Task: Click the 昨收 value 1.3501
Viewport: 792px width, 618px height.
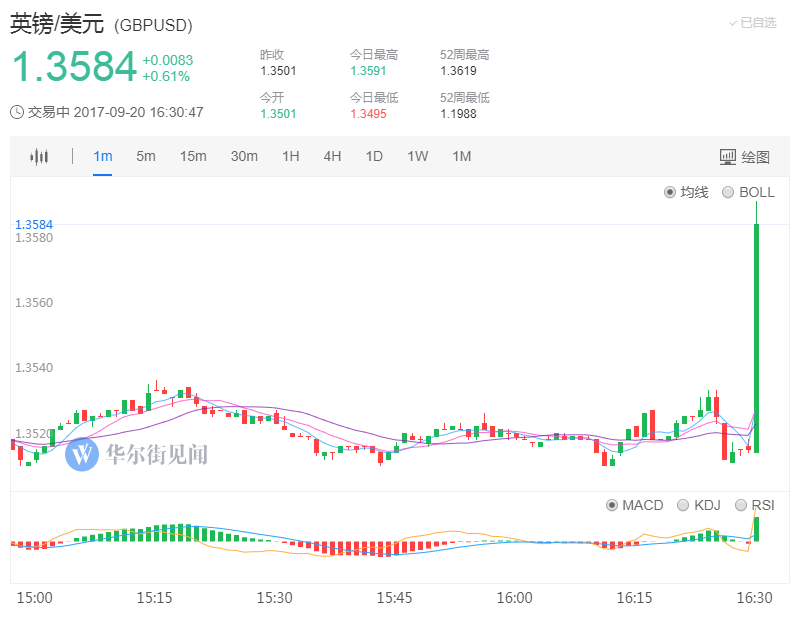Action: pyautogui.click(x=278, y=71)
